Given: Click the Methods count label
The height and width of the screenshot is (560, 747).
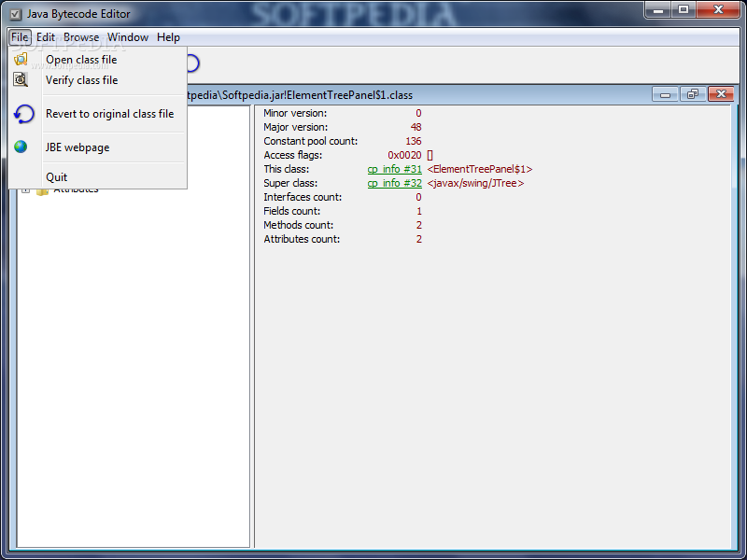Looking at the screenshot, I should pos(298,225).
